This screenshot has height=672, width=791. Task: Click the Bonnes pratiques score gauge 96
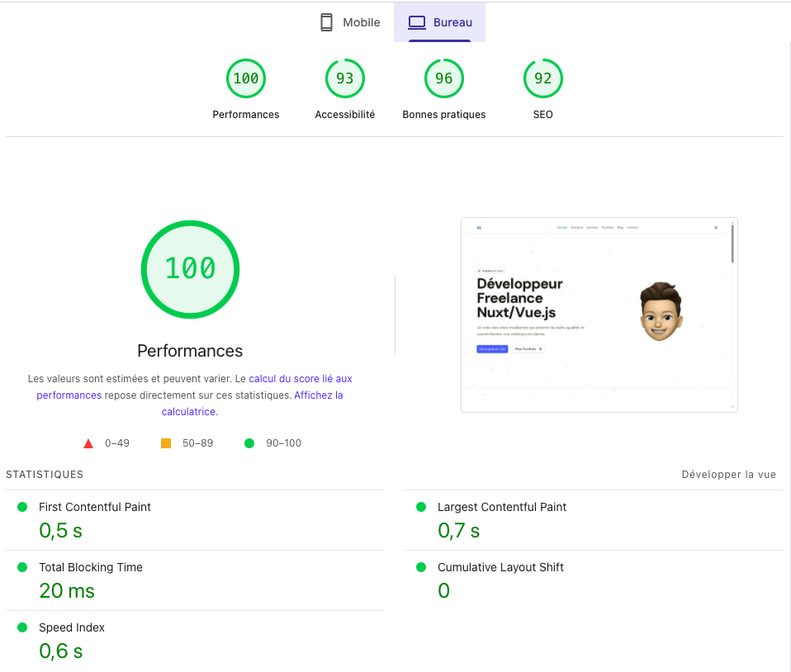(x=444, y=79)
